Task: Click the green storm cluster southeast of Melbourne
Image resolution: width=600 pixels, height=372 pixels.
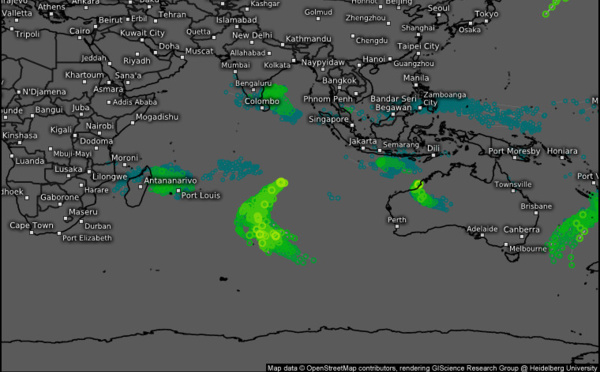Action: point(572,230)
